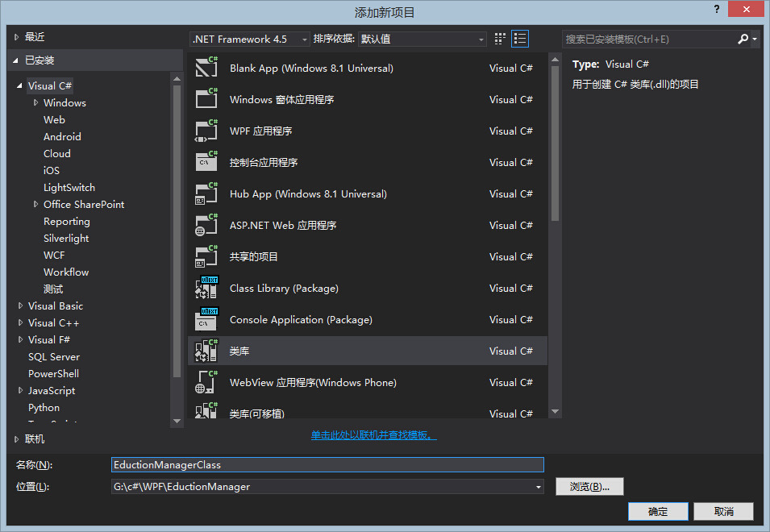Image resolution: width=770 pixels, height=532 pixels.
Task: Select the Python category
Action: (44, 407)
